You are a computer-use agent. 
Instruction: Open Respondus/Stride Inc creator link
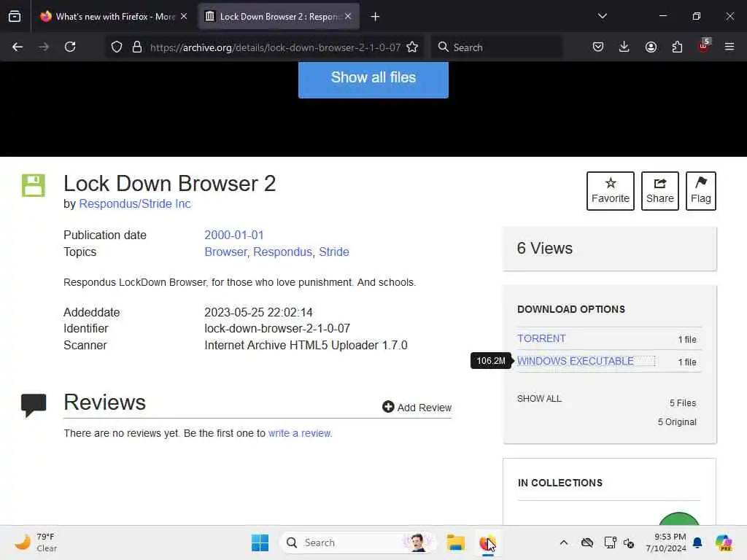point(135,204)
